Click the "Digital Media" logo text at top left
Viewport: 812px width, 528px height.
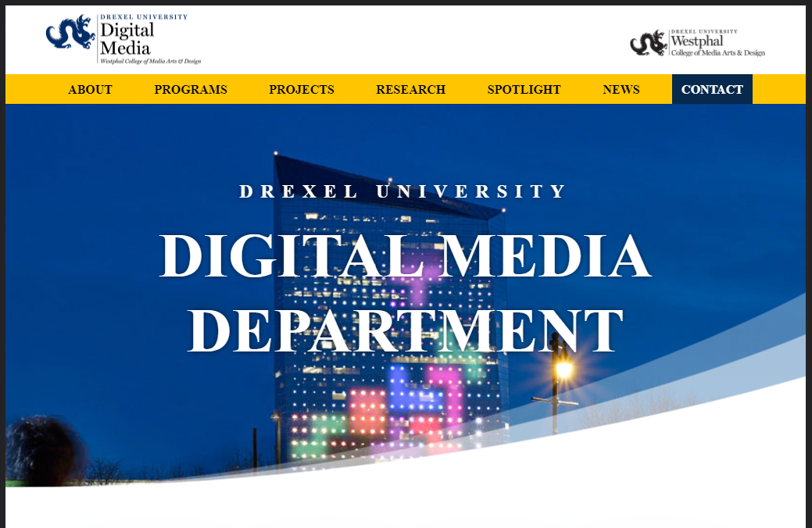pos(127,39)
